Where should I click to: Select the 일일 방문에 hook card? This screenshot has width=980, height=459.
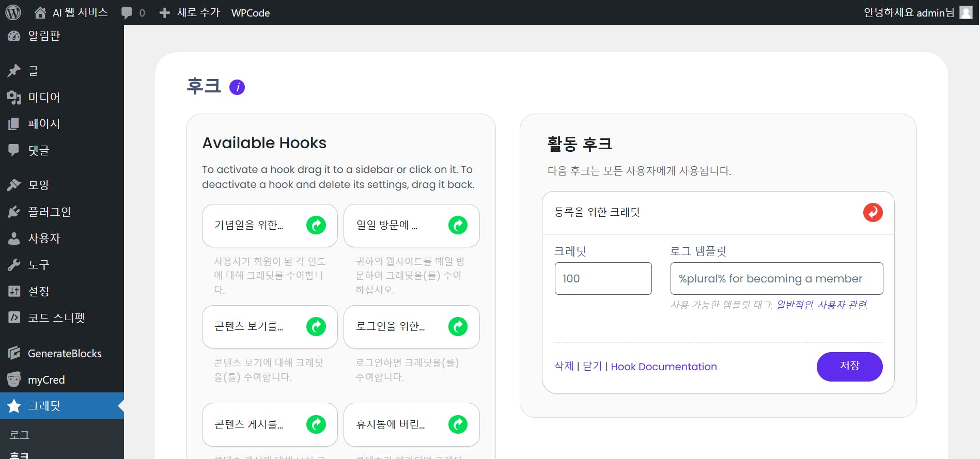click(412, 226)
